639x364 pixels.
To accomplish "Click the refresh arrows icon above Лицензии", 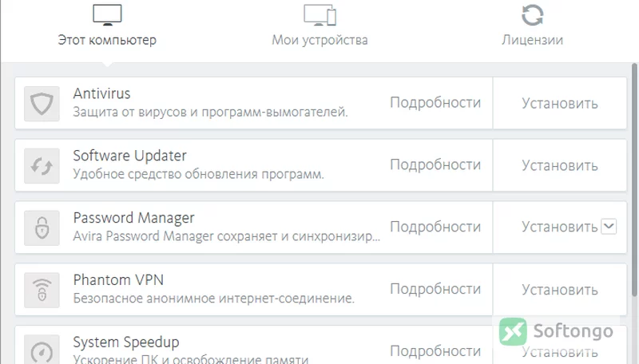I will pos(532,15).
